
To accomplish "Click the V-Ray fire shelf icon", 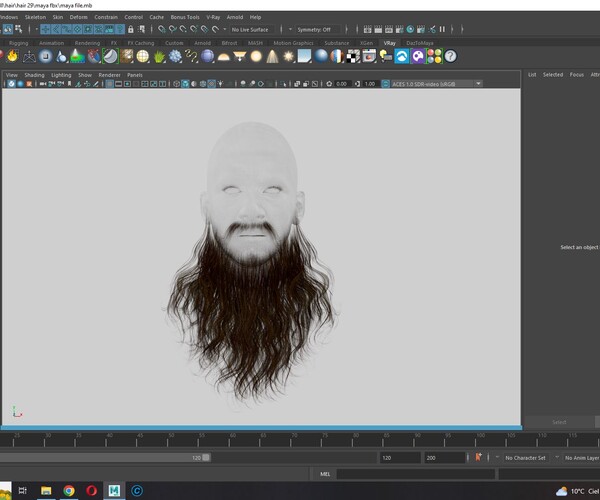I will pyautogui.click(x=13, y=56).
